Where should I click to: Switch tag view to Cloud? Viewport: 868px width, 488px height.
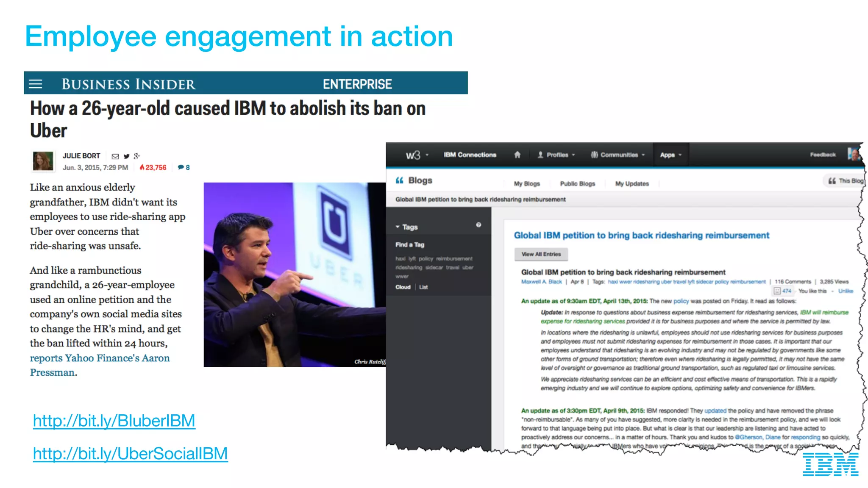[x=403, y=287]
